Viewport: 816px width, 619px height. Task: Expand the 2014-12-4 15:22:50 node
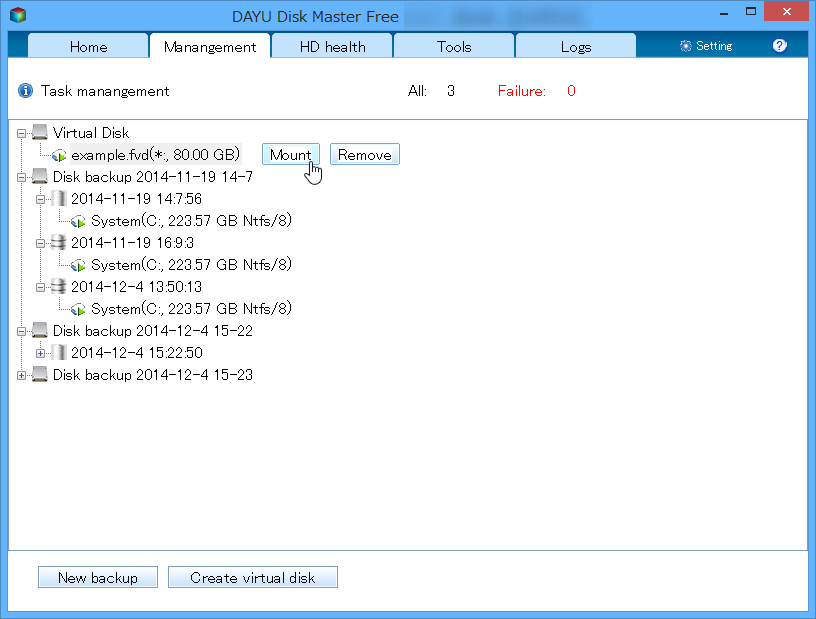point(41,353)
